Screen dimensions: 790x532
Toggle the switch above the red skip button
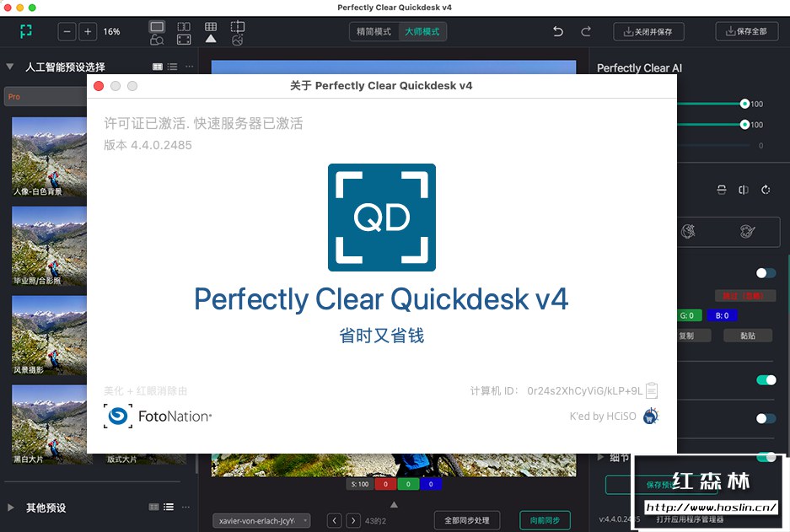coord(766,273)
